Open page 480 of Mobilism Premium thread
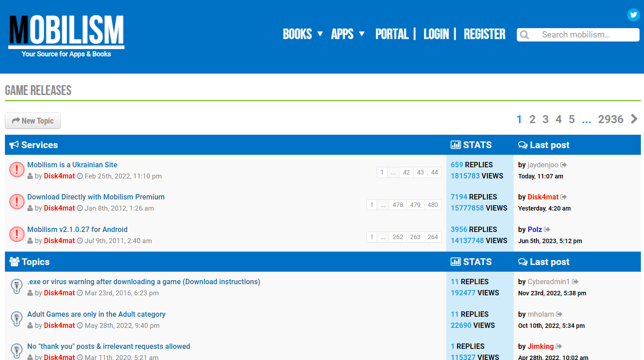The width and height of the screenshot is (644, 360). tap(432, 205)
